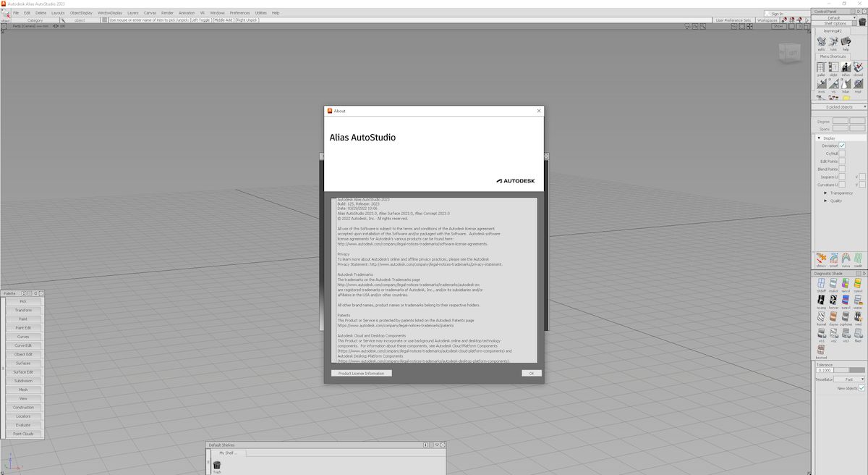The width and height of the screenshot is (868, 475).
Task: Check the Edit Points display box
Action: click(843, 161)
